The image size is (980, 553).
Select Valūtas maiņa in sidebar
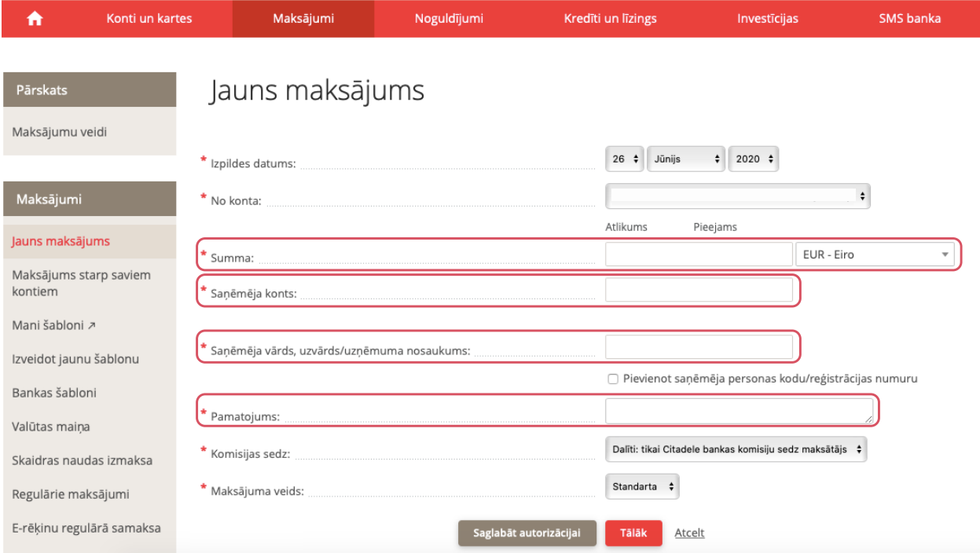point(51,427)
